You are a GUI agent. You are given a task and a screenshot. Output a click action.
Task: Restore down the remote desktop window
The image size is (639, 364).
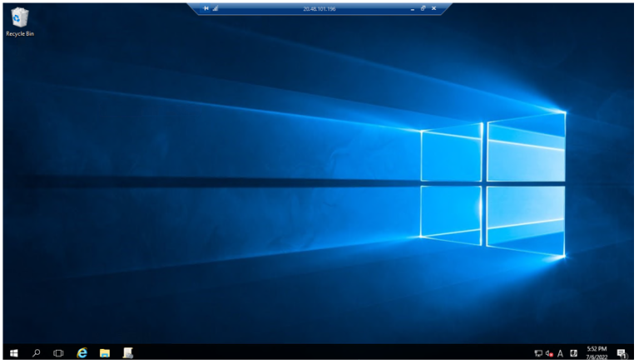pyautogui.click(x=423, y=8)
